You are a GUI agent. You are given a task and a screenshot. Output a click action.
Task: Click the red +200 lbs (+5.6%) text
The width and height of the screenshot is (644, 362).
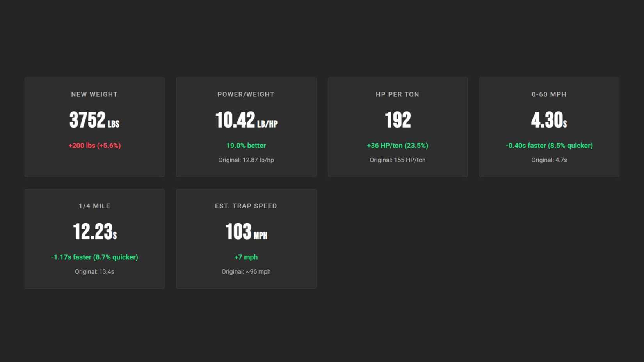tap(94, 146)
